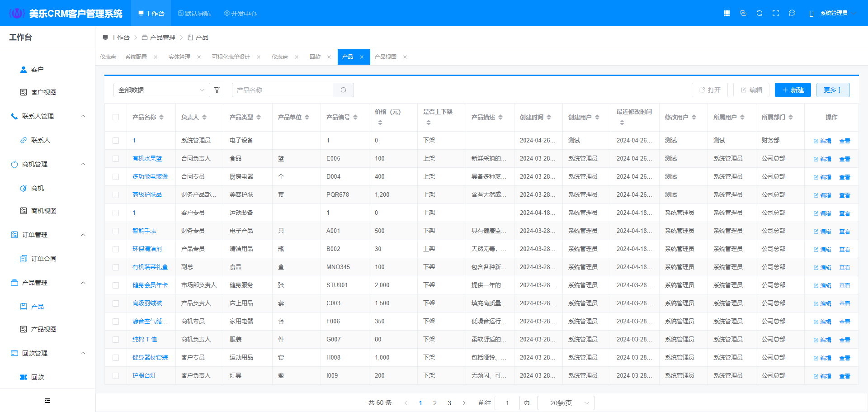The height and width of the screenshot is (412, 868).
Task: Collapse the 联系人管理 sidebar group
Action: 83,116
